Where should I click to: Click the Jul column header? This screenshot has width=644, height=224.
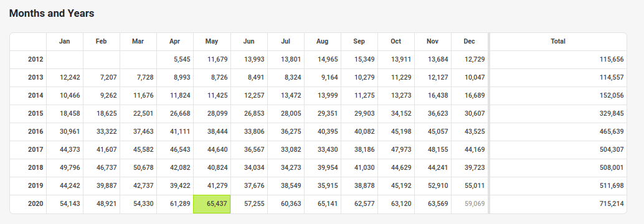pyautogui.click(x=285, y=42)
